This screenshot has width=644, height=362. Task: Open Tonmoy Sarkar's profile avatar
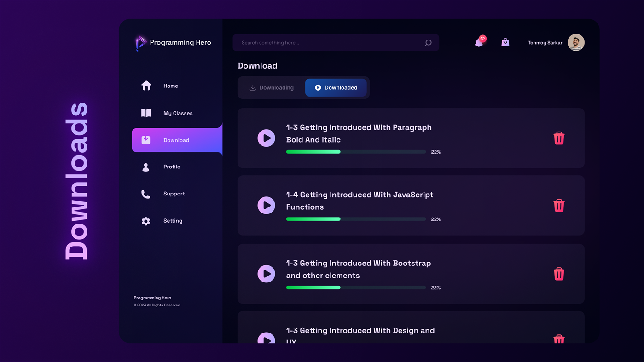coord(576,42)
